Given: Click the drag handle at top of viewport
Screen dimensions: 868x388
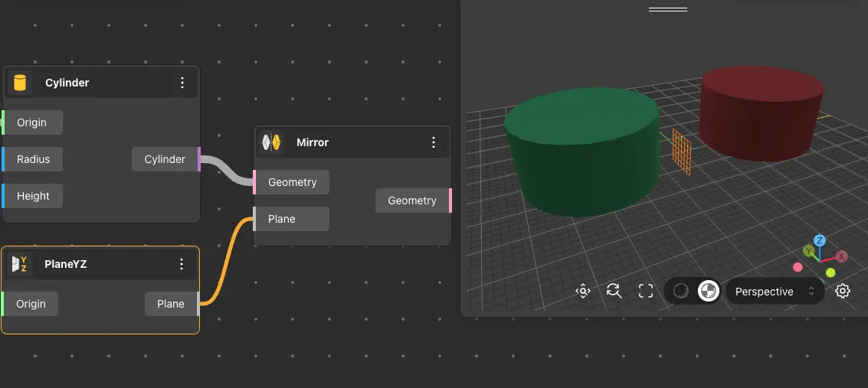Looking at the screenshot, I should (x=668, y=10).
